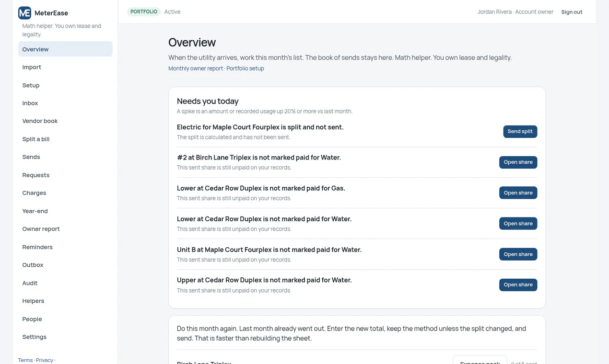Open share for Unit B Maple Court

coord(518,254)
